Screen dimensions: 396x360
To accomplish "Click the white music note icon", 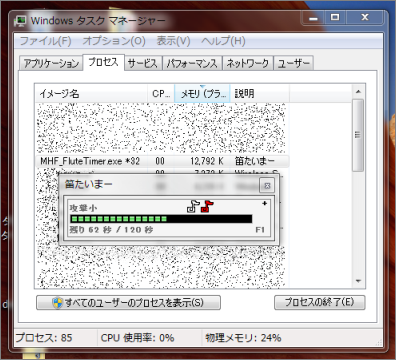I will (x=193, y=206).
